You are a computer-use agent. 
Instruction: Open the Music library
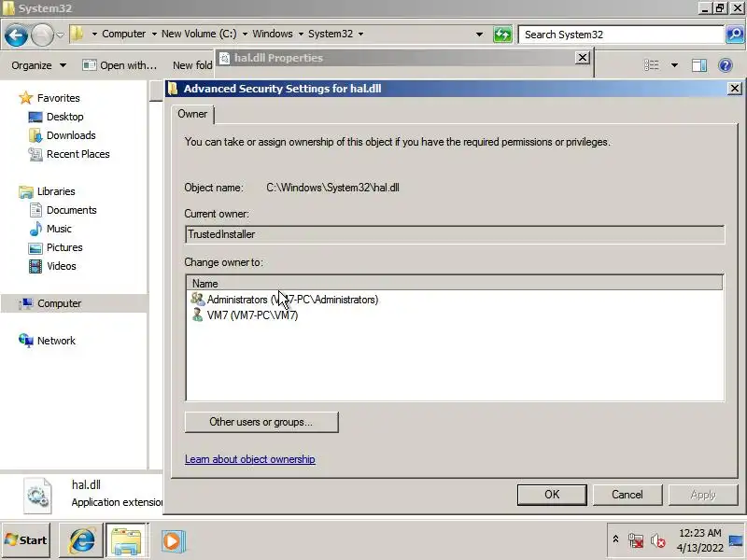[x=50, y=229]
